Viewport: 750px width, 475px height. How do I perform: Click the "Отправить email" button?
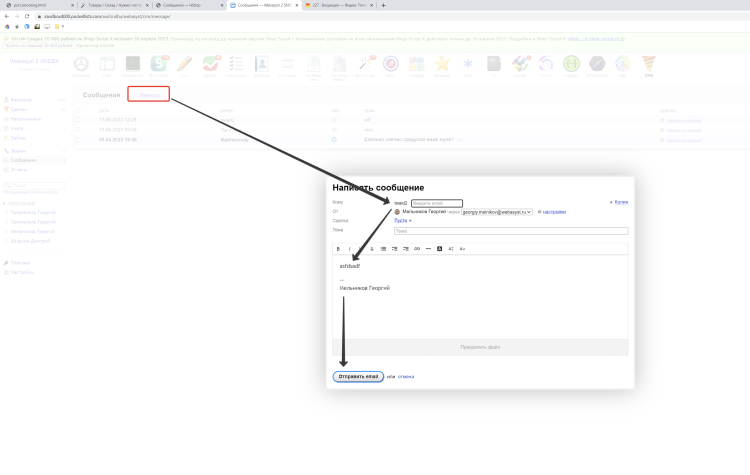[x=358, y=377]
